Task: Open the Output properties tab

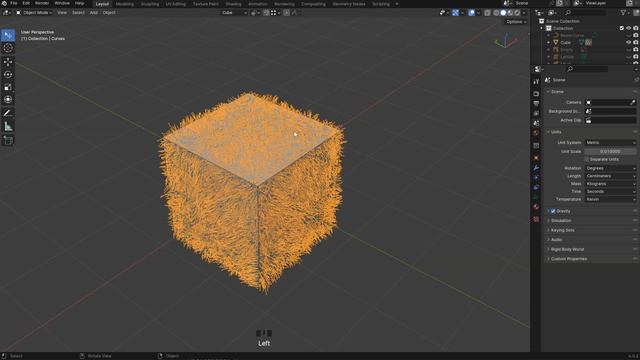Action: pyautogui.click(x=536, y=104)
